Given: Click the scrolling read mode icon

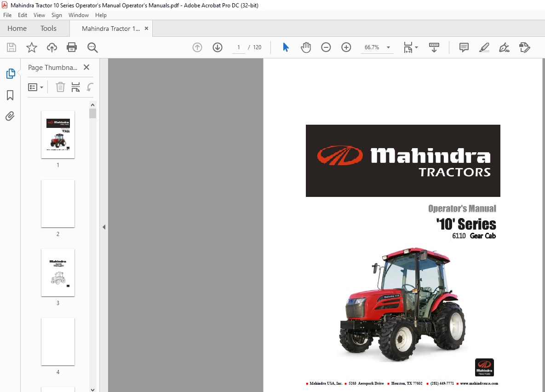Looking at the screenshot, I should (434, 47).
